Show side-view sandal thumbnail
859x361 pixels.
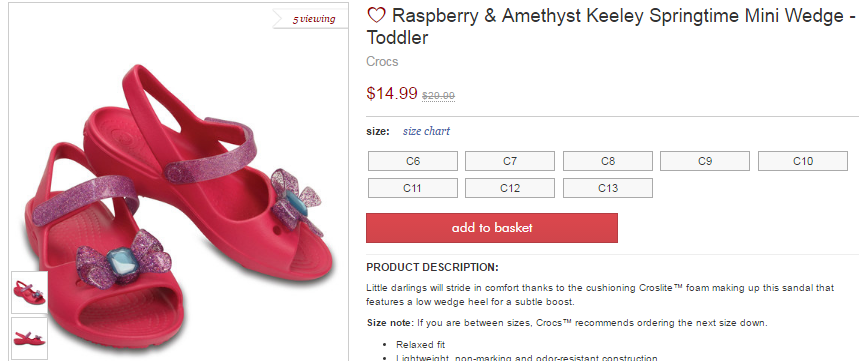[x=30, y=338]
